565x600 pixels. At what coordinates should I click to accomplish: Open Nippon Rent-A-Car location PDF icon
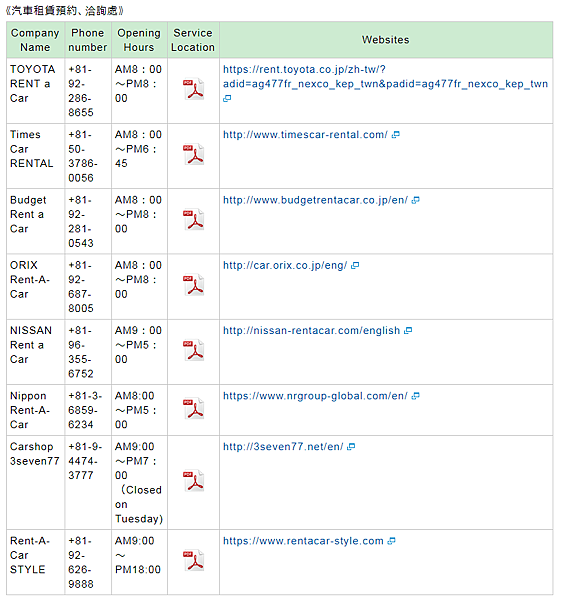[194, 408]
